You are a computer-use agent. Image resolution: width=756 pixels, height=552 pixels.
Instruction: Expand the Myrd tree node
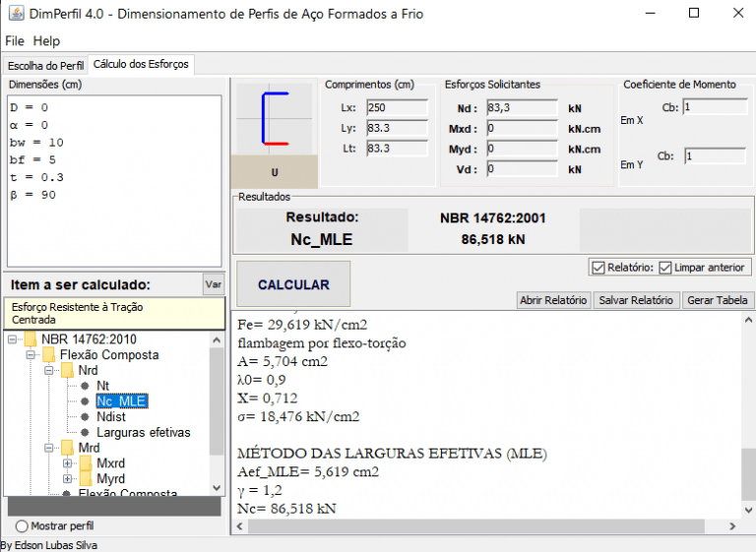click(x=67, y=479)
